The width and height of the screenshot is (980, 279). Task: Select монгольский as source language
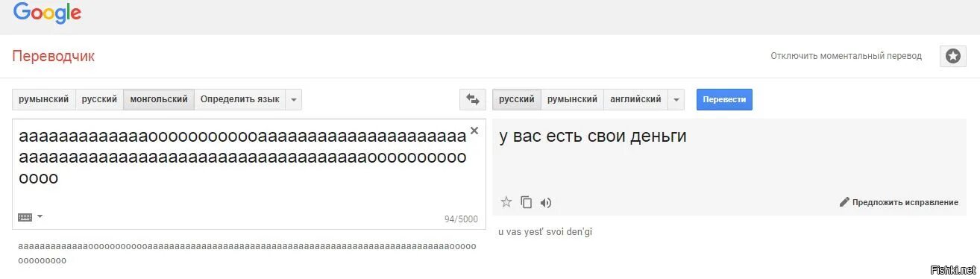pos(159,99)
